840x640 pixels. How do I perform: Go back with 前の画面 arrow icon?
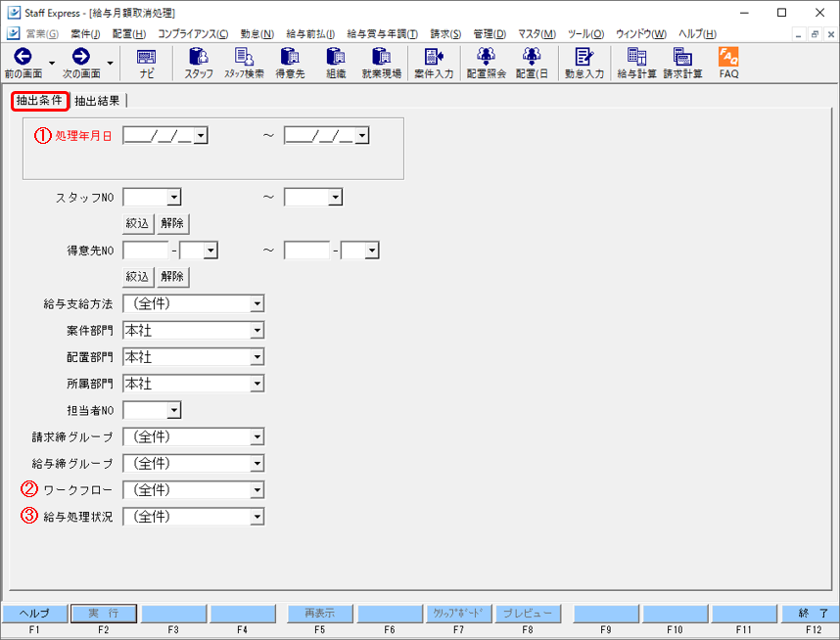[x=23, y=57]
